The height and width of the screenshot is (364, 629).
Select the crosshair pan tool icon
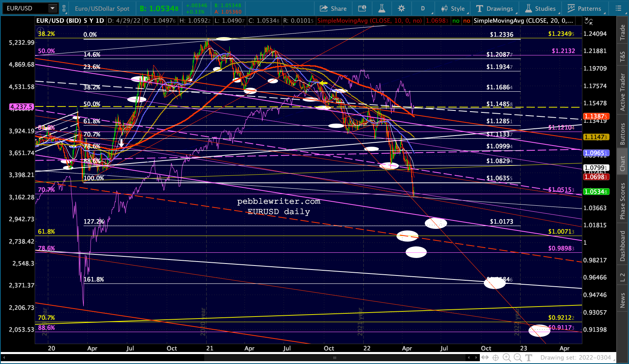[x=495, y=358]
